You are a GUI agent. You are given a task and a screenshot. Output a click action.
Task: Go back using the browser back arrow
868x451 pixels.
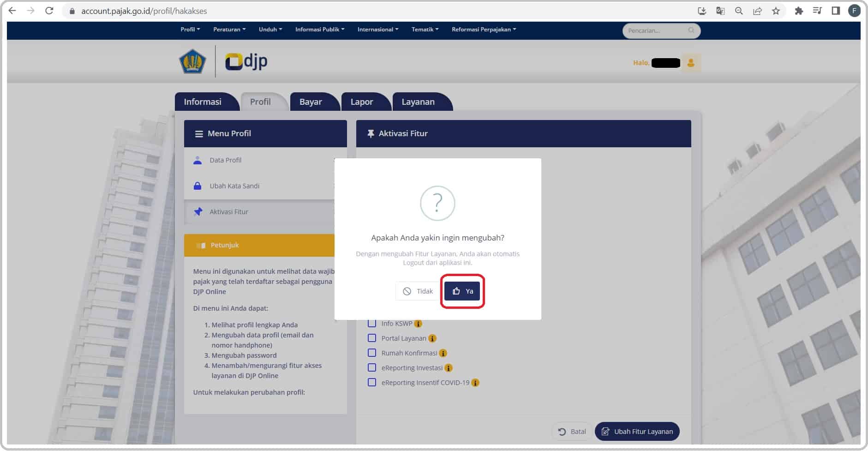12,11
